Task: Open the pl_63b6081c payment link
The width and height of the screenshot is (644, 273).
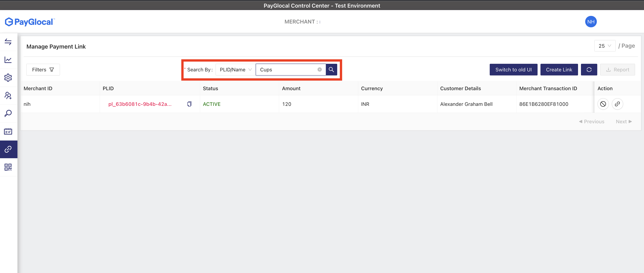Action: click(140, 104)
